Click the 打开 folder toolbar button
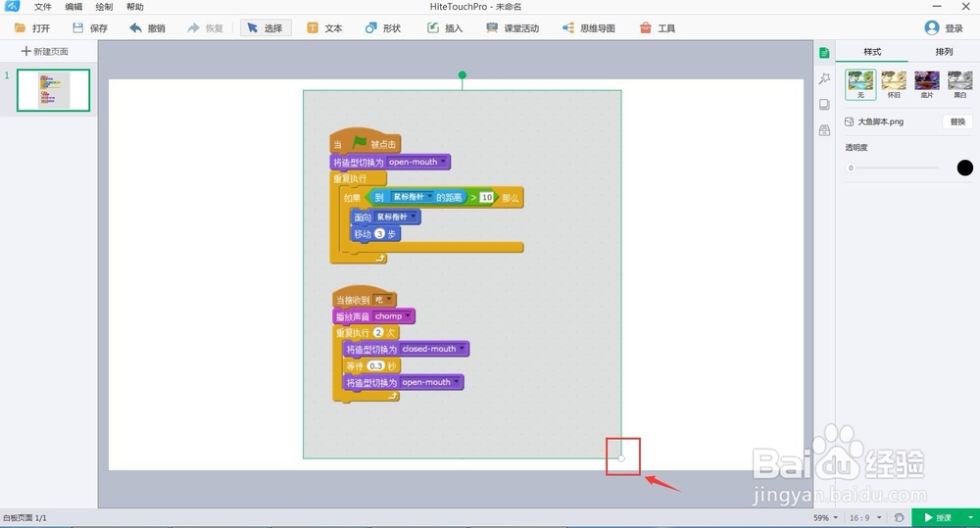The image size is (980, 528). pyautogui.click(x=32, y=28)
